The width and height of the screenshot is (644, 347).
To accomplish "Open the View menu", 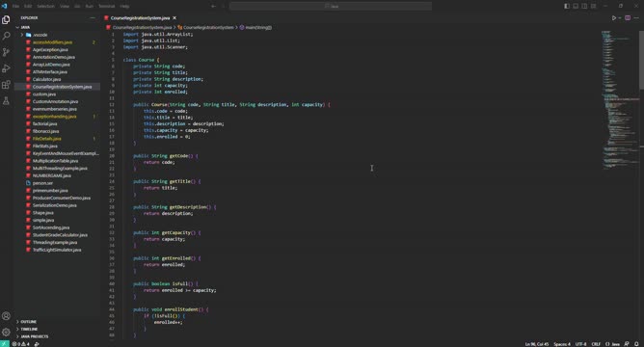I will (65, 6).
